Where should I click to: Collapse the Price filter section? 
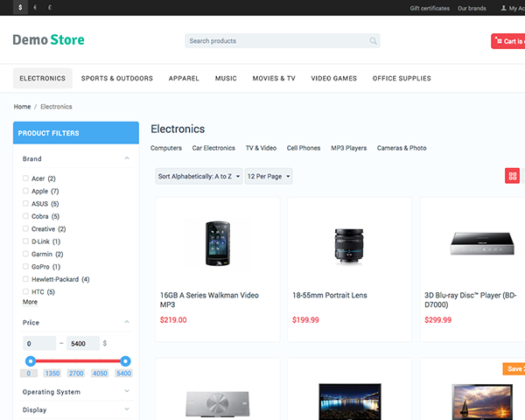127,322
